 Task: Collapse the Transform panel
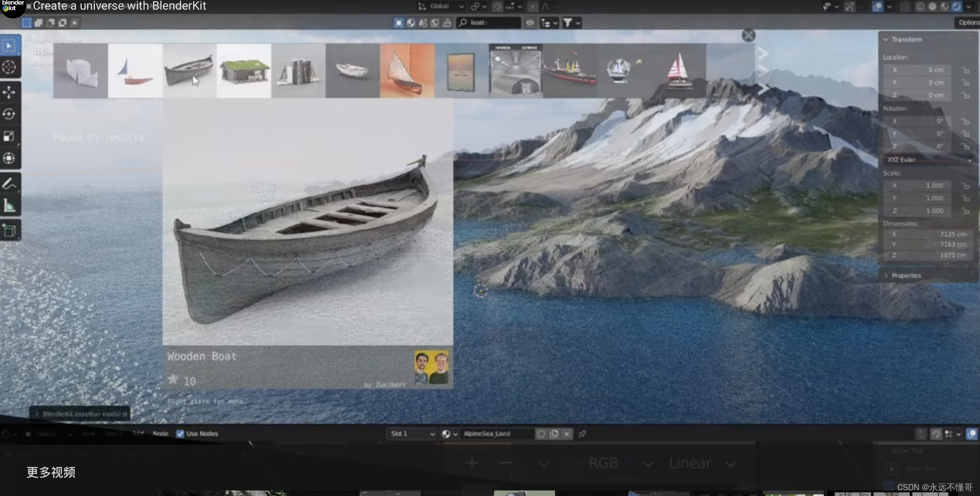[x=886, y=40]
